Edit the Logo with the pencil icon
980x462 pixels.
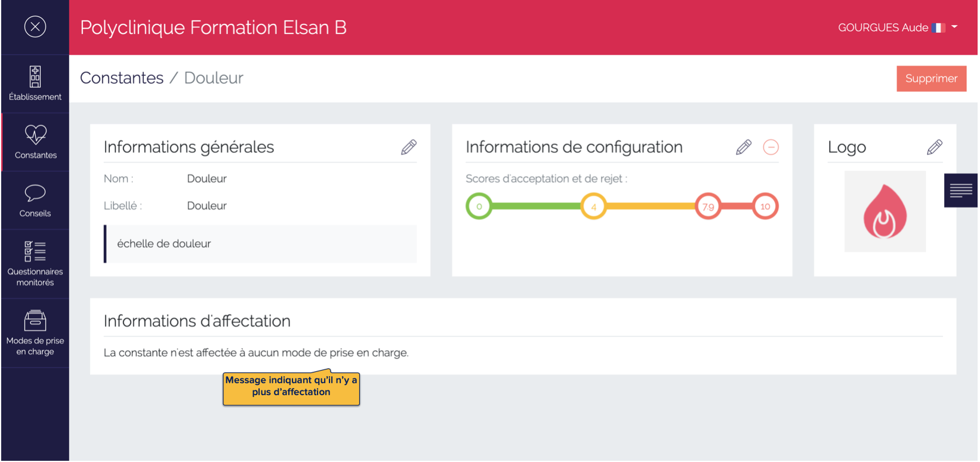[935, 147]
